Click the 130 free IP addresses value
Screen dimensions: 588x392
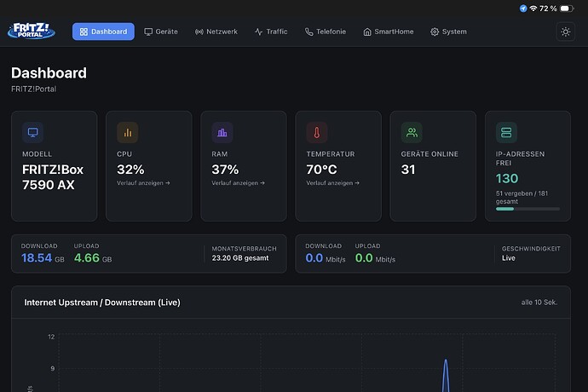click(507, 179)
